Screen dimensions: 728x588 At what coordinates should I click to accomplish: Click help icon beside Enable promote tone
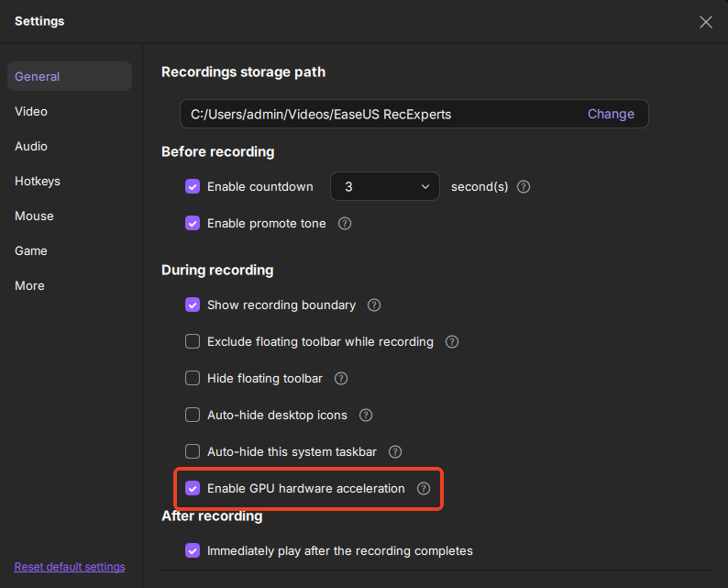tap(345, 224)
